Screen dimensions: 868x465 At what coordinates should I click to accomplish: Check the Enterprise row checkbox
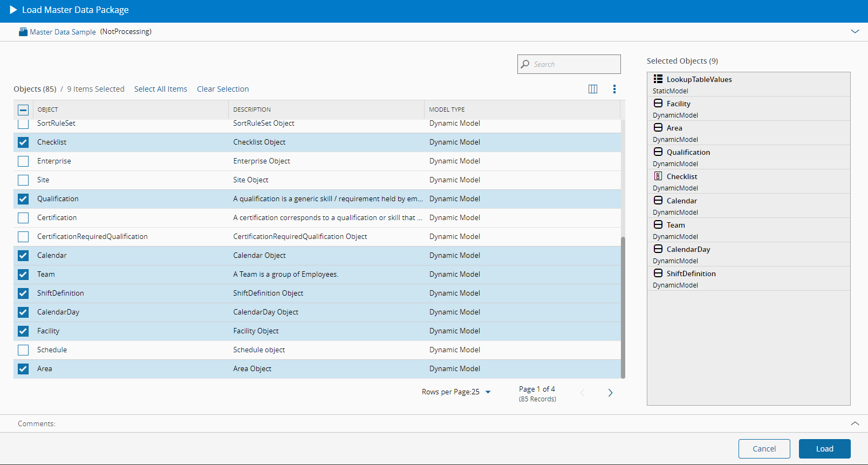pyautogui.click(x=23, y=161)
